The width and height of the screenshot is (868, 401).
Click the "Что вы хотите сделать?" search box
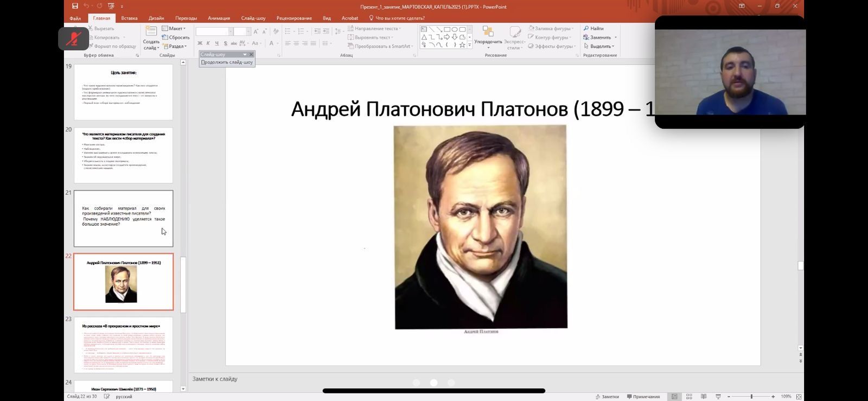pyautogui.click(x=397, y=18)
